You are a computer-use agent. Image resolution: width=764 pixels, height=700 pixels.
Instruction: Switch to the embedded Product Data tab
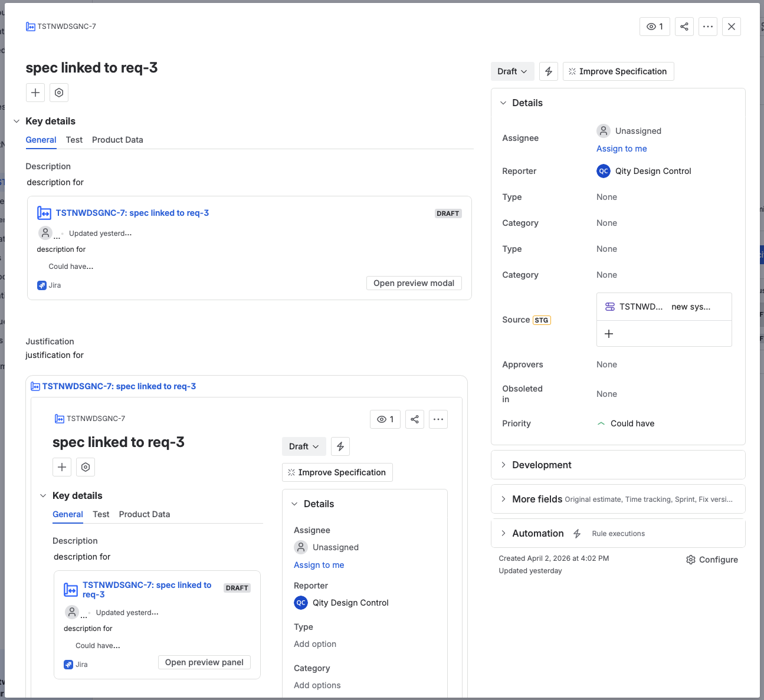(x=145, y=514)
